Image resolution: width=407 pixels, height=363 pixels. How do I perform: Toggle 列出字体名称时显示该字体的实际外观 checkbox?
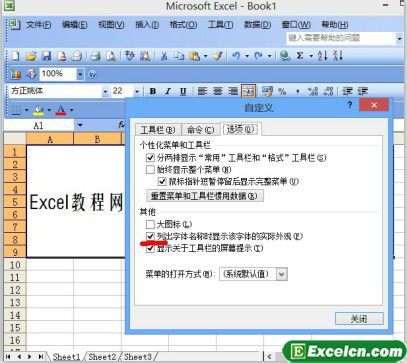pos(150,236)
